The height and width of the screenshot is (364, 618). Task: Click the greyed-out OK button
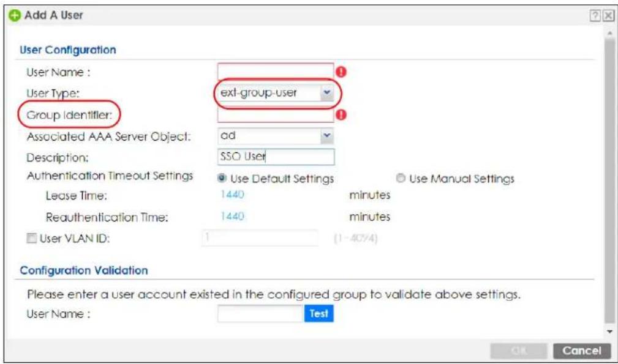coord(519,351)
